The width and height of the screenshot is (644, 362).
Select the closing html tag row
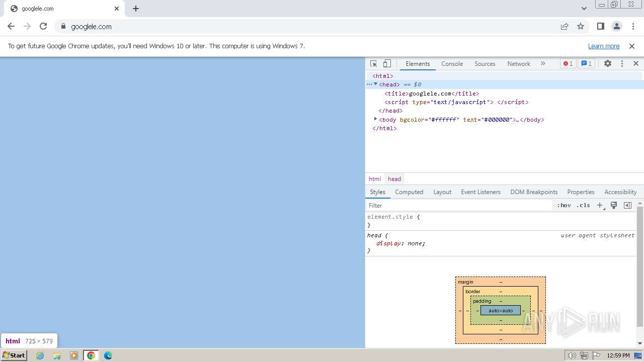pyautogui.click(x=504, y=128)
